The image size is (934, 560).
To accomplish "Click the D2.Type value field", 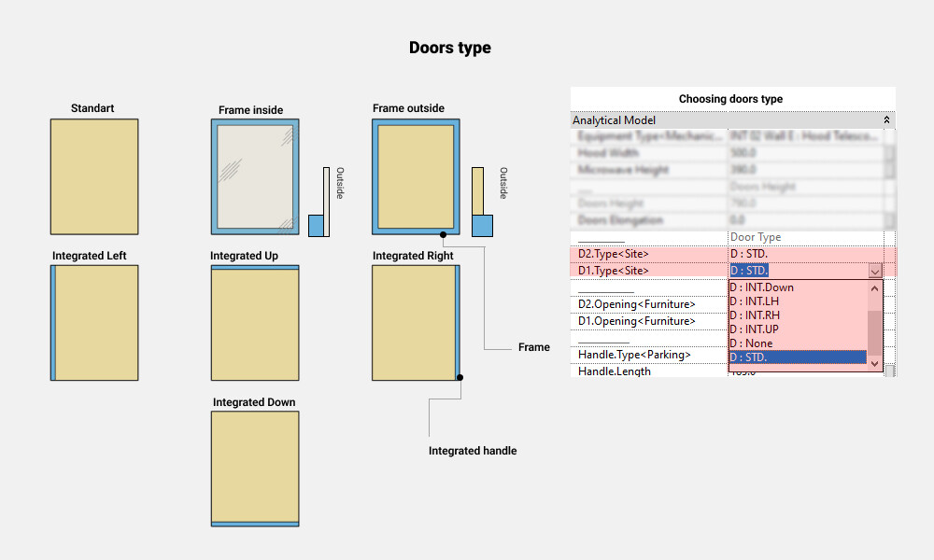I will [803, 254].
